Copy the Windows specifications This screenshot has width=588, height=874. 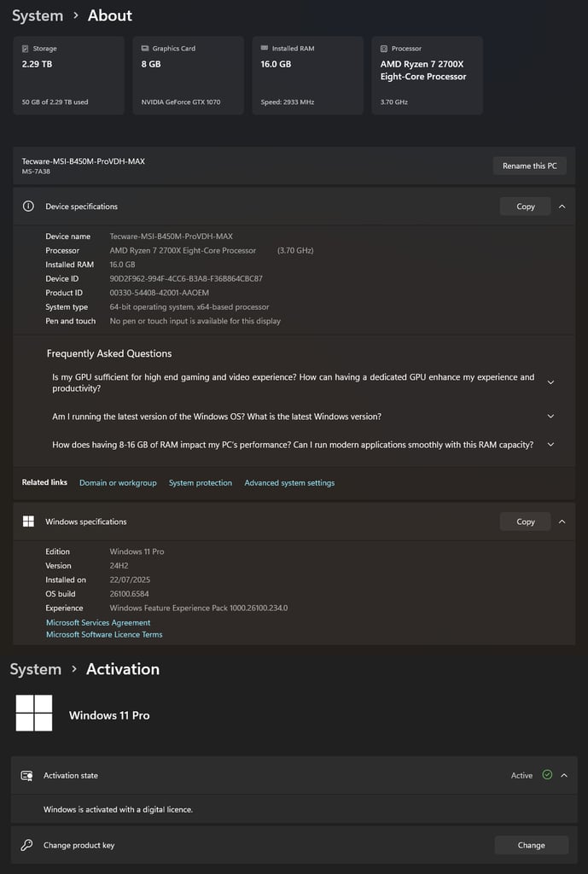[526, 521]
